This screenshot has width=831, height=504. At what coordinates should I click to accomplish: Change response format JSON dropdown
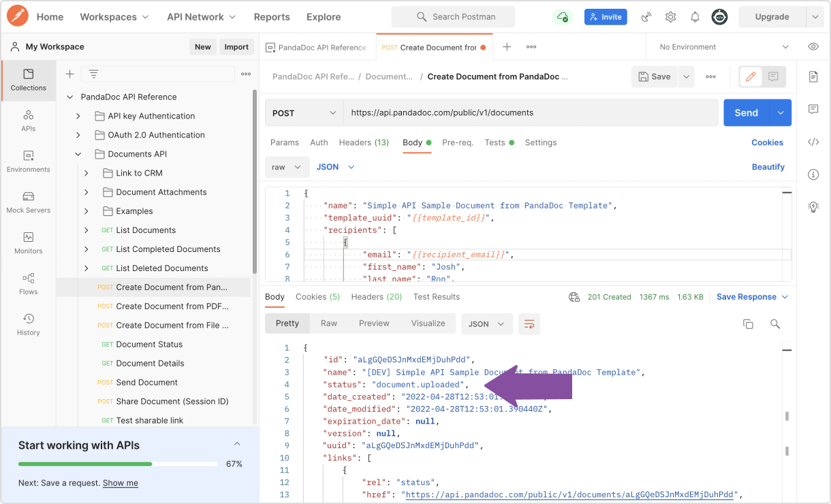pyautogui.click(x=487, y=324)
